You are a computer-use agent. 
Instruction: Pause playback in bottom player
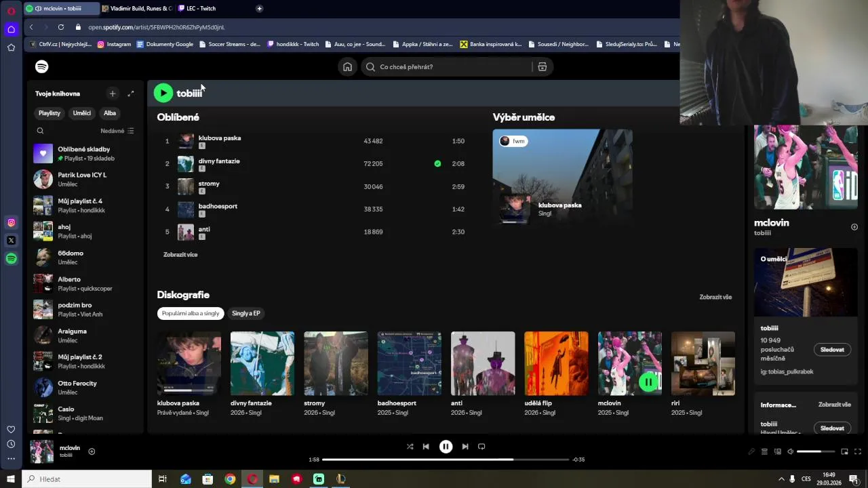coord(446,447)
